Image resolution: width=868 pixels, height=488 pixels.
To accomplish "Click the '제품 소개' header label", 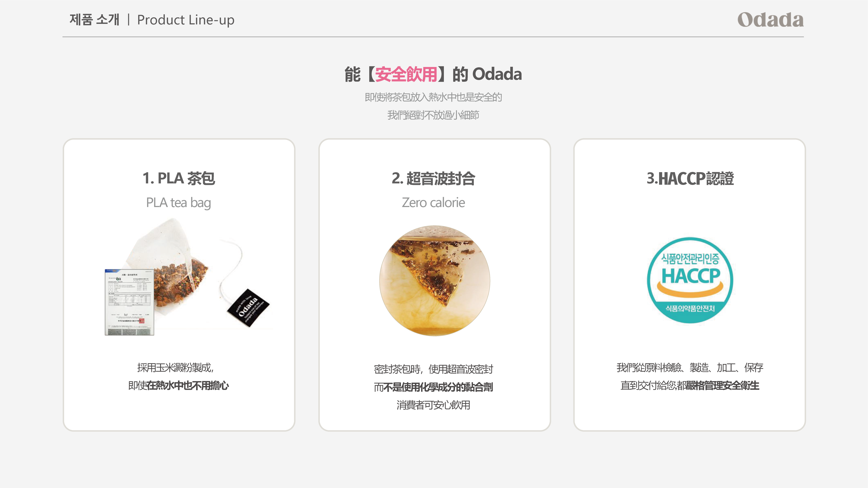I will [x=94, y=20].
